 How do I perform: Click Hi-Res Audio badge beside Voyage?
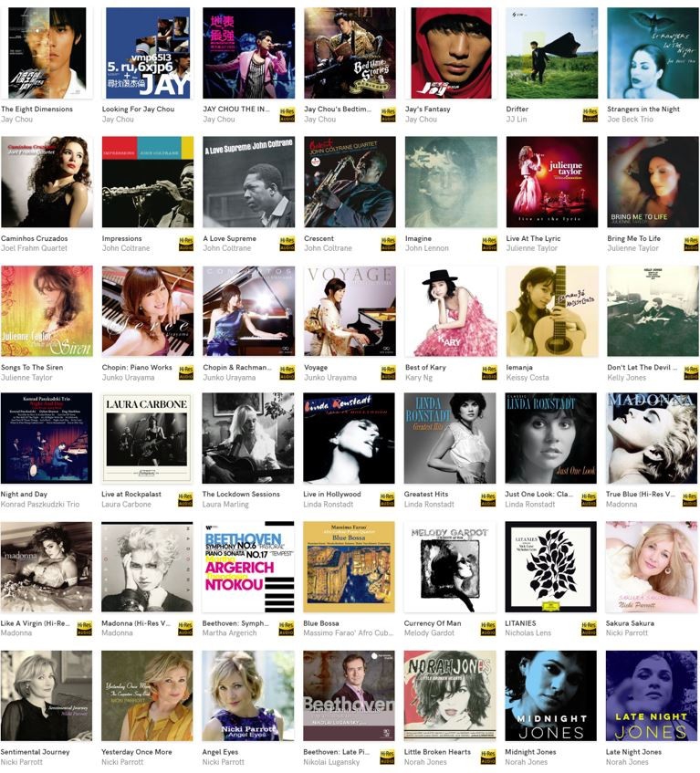tap(388, 372)
